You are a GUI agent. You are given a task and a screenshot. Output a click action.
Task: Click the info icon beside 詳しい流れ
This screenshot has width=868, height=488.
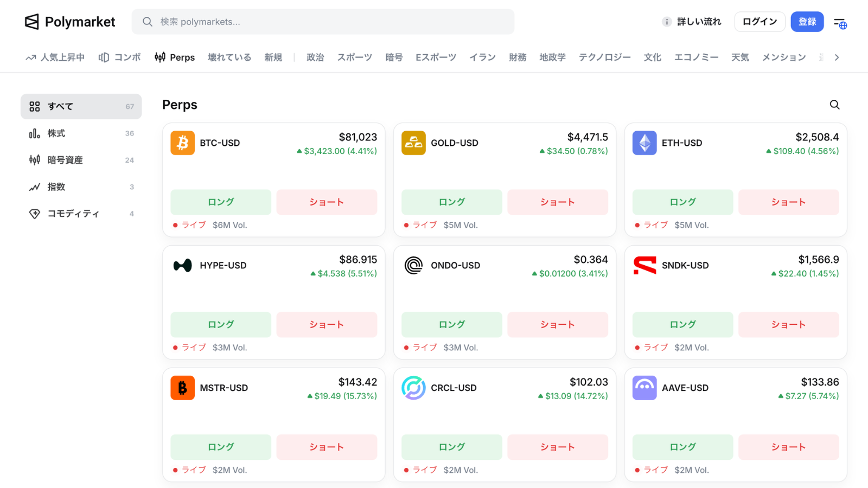point(667,22)
